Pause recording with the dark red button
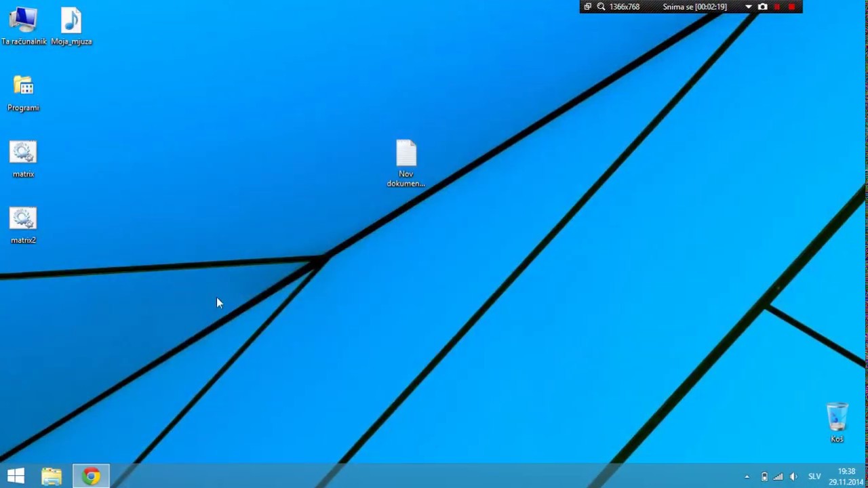The image size is (868, 488). (777, 7)
